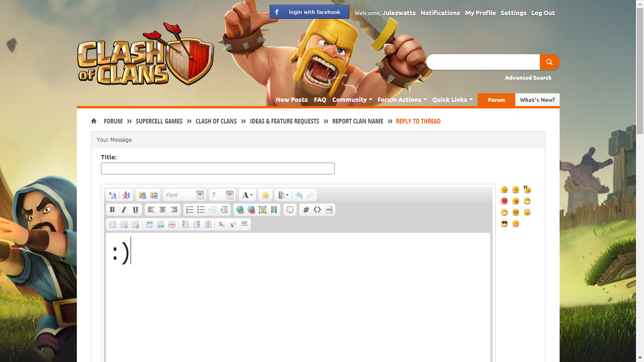Insert a table column after

(x=197, y=224)
